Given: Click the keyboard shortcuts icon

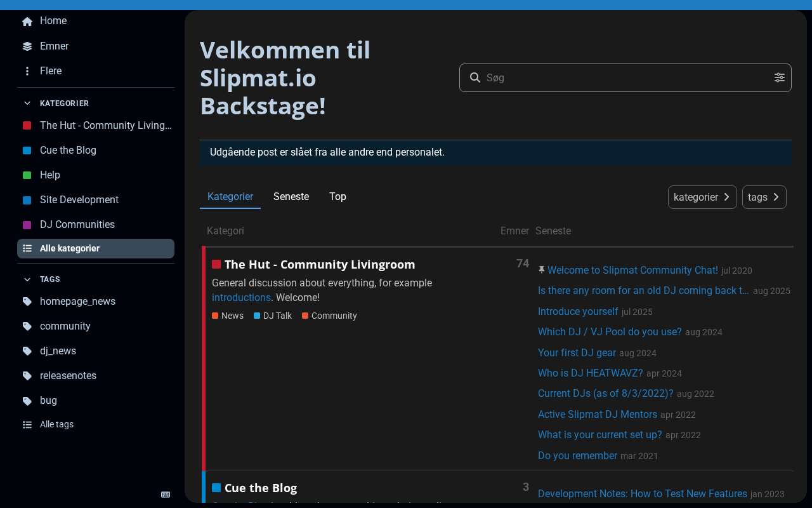Looking at the screenshot, I should [x=166, y=495].
